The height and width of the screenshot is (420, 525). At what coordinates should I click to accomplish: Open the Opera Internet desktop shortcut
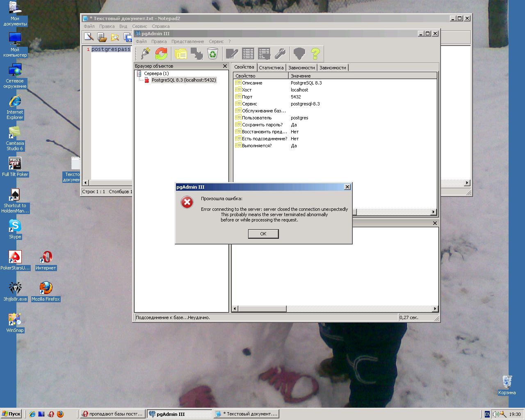[46, 260]
